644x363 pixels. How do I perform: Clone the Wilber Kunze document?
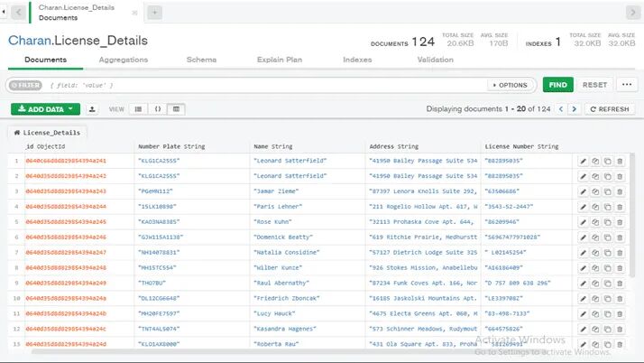point(607,268)
